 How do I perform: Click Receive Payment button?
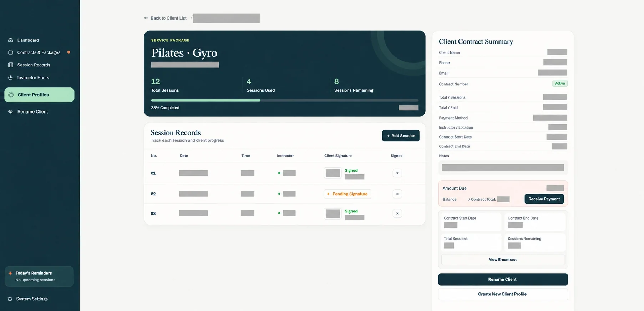pyautogui.click(x=544, y=199)
